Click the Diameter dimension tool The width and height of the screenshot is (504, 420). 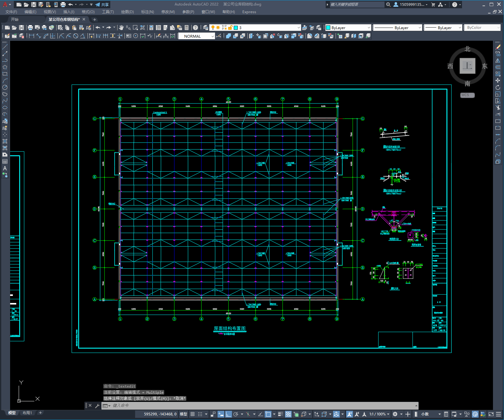76,36
